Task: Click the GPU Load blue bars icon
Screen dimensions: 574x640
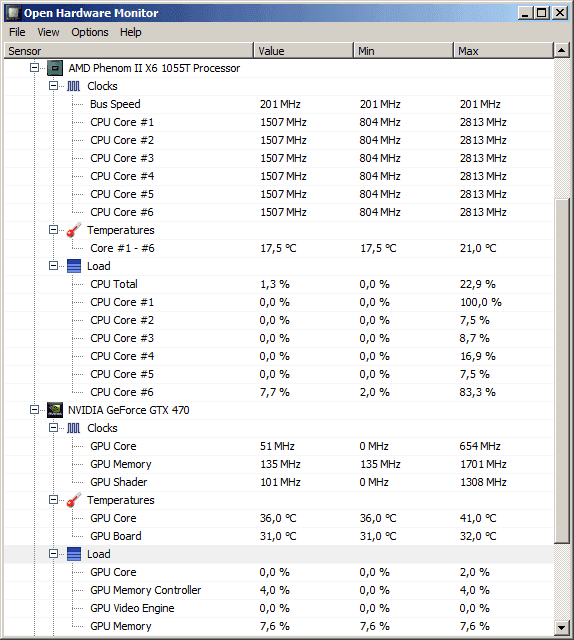Action: point(74,554)
